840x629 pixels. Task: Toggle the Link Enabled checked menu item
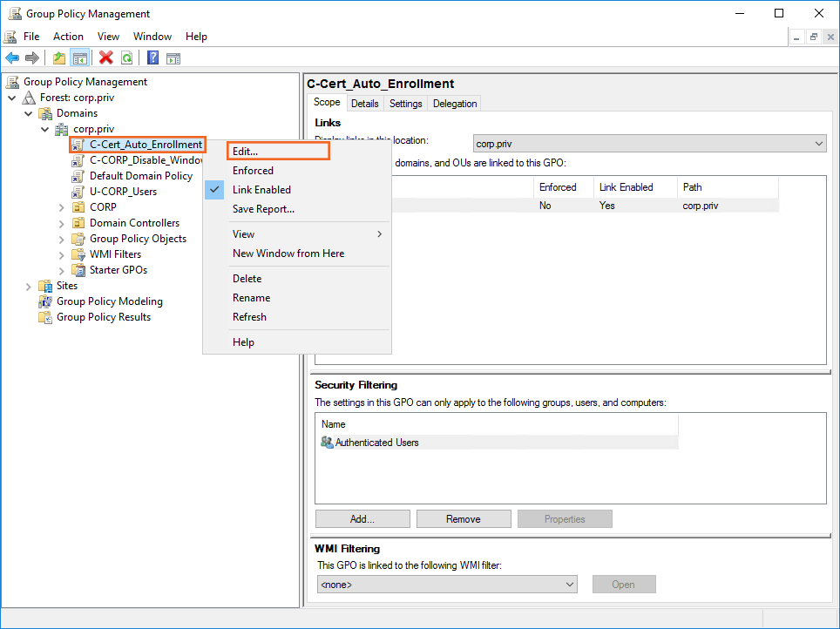point(261,190)
